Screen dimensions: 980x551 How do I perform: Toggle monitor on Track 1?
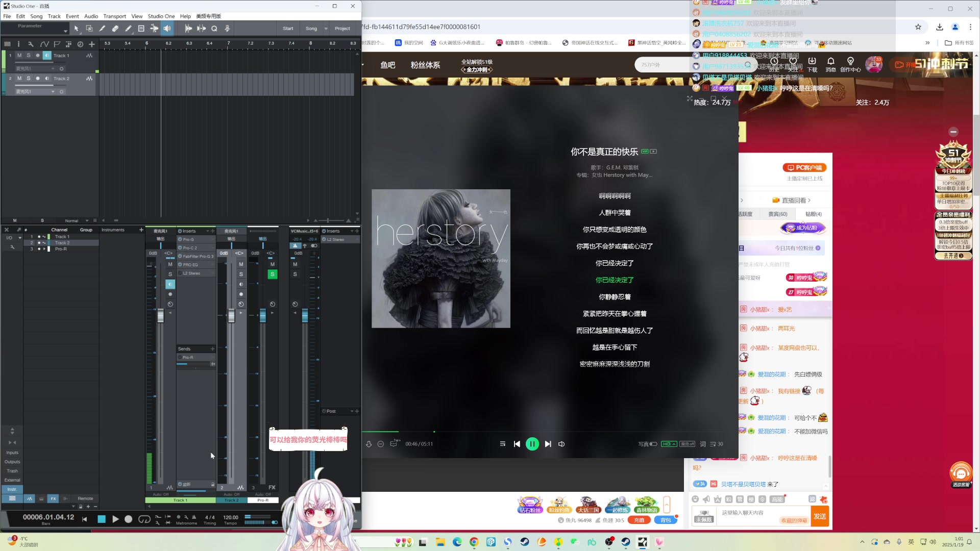(47, 56)
